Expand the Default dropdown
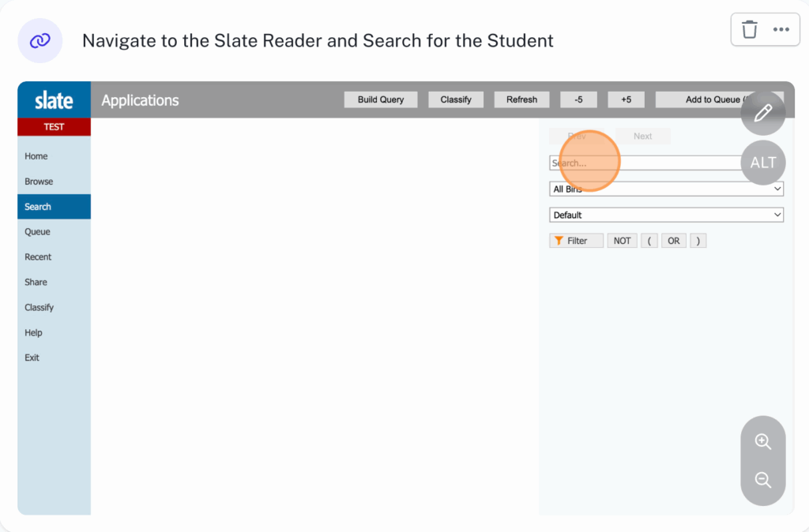The height and width of the screenshot is (532, 809). click(666, 215)
